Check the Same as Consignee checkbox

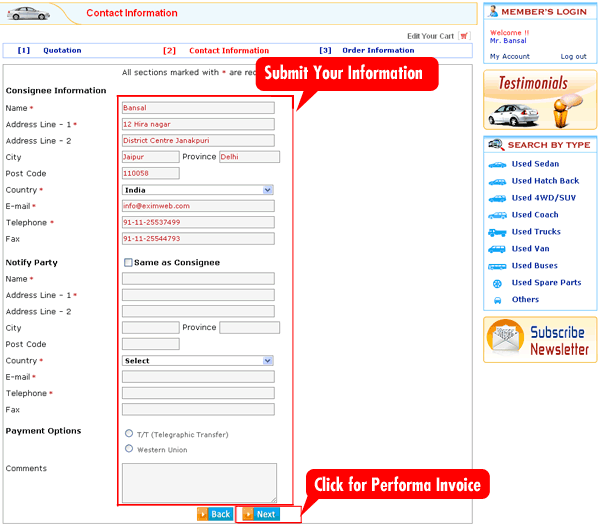128,263
